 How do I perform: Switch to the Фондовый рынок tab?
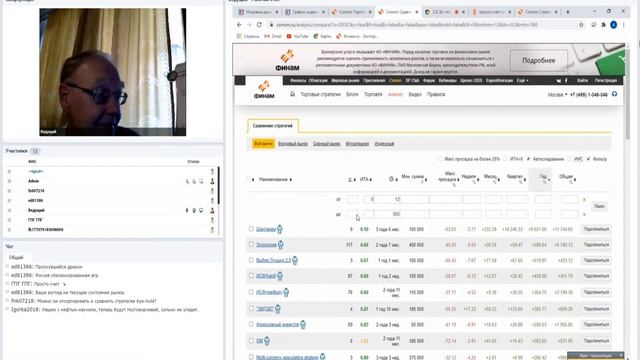click(293, 144)
